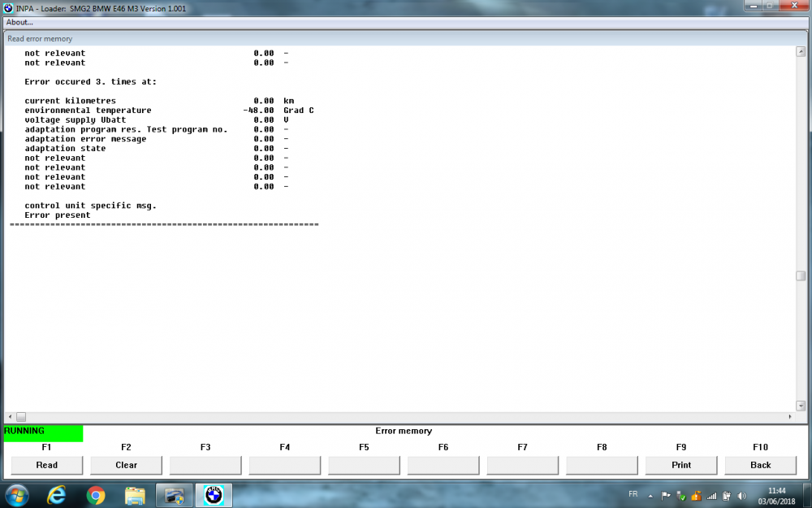Click the F9 Print button
The height and width of the screenshot is (508, 812).
[681, 465]
